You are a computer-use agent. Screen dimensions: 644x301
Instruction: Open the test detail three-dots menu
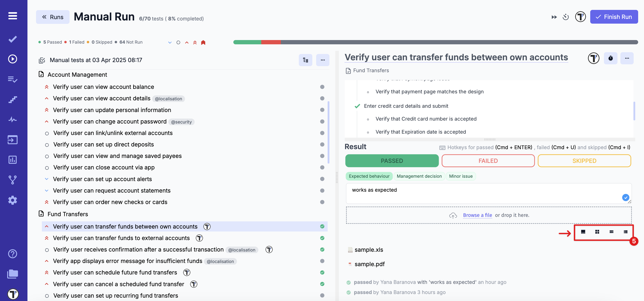tap(627, 58)
